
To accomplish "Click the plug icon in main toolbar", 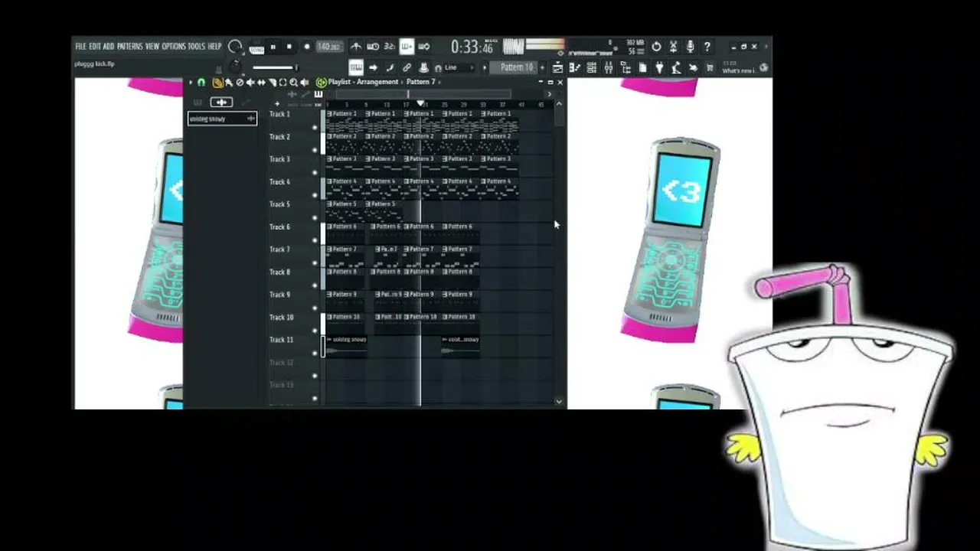I will 659,68.
